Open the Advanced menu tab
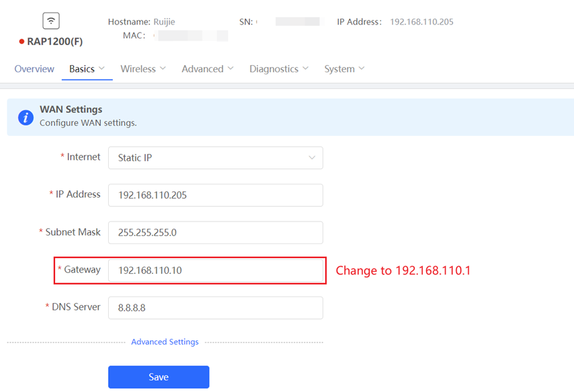This screenshot has height=392, width=574. point(208,69)
